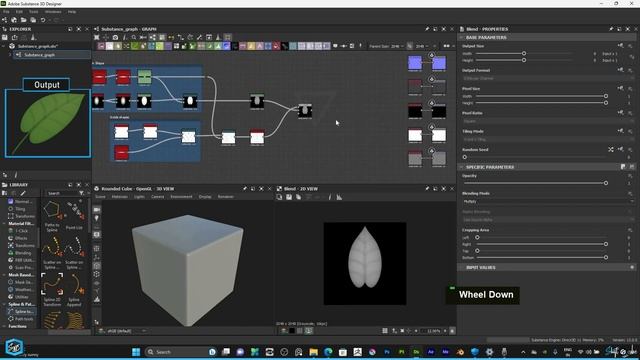Toggle tiling grid in 2D View bottom bar

tap(385, 331)
